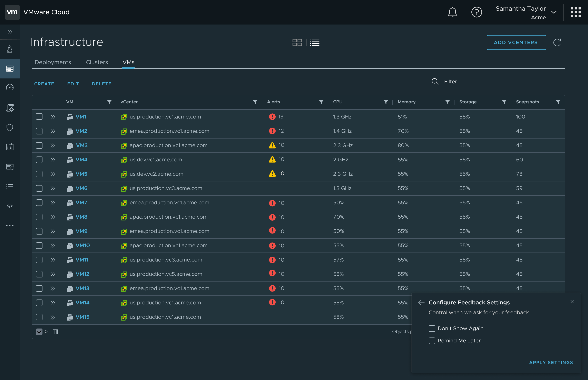Click EDIT action

(x=73, y=84)
